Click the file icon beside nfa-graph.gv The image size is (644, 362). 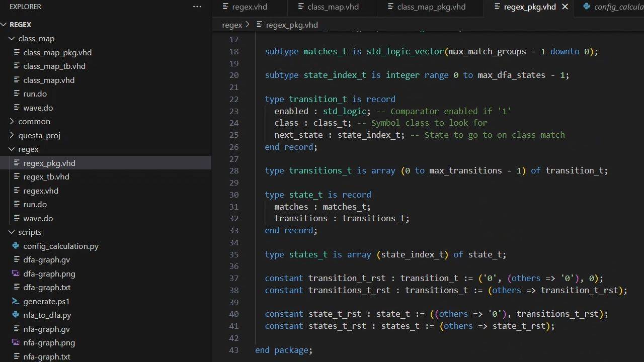[x=16, y=329]
